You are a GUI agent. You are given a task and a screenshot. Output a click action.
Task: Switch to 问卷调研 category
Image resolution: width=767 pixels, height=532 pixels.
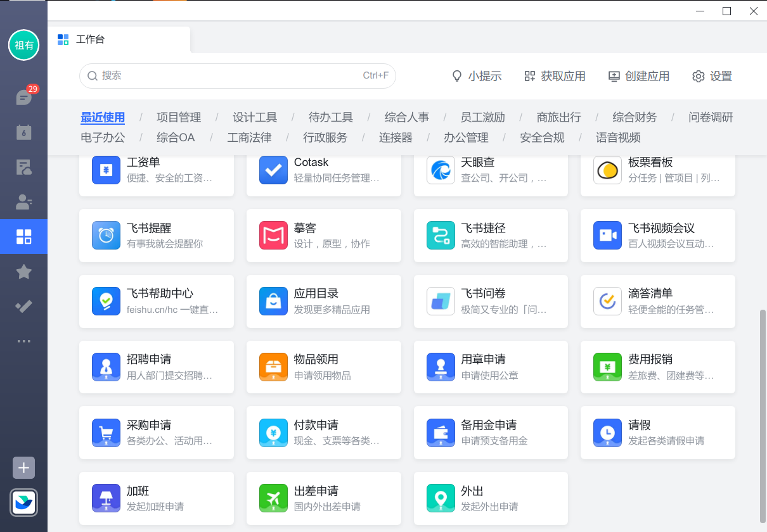click(711, 117)
